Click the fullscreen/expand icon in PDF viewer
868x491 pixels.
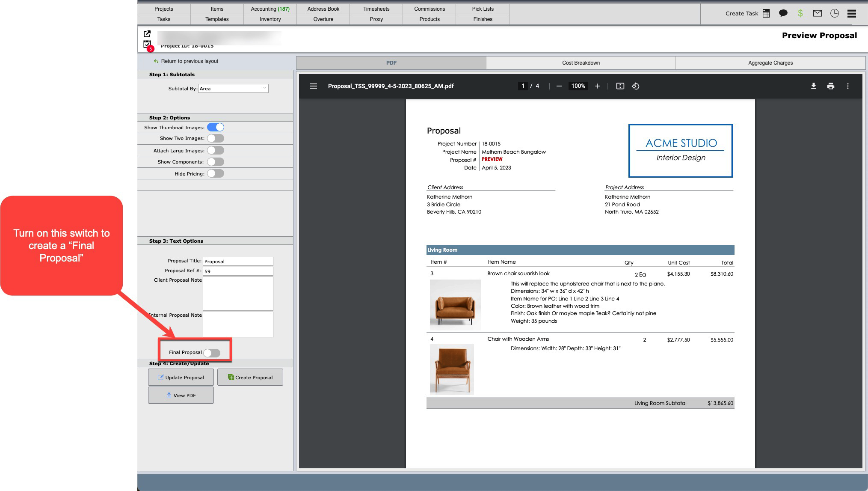point(620,86)
